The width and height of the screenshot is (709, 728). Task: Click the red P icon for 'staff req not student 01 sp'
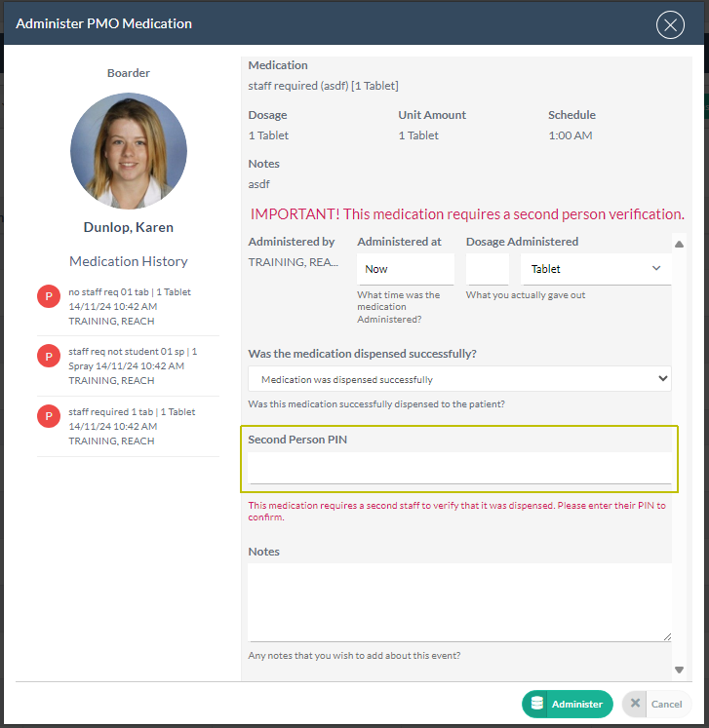click(49, 356)
